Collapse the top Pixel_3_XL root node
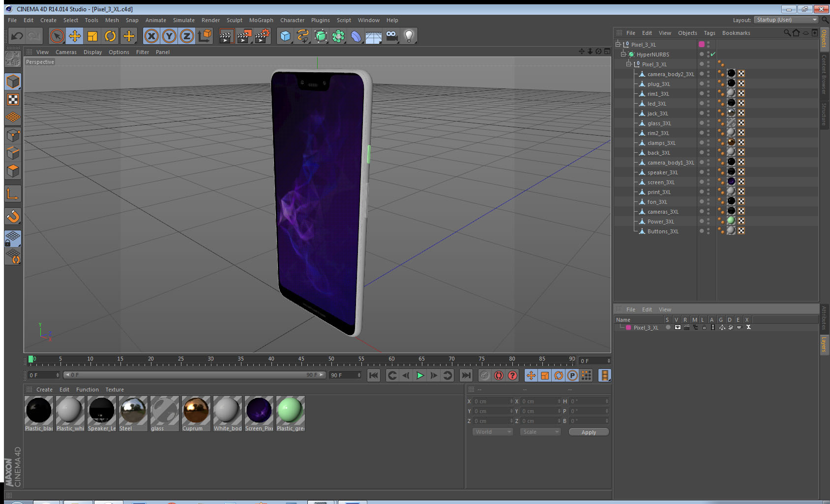830x504 pixels. (x=618, y=44)
